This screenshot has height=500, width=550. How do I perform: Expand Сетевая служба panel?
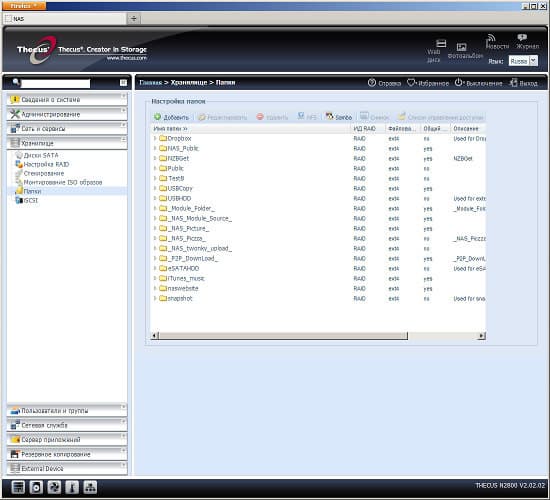coord(67,425)
